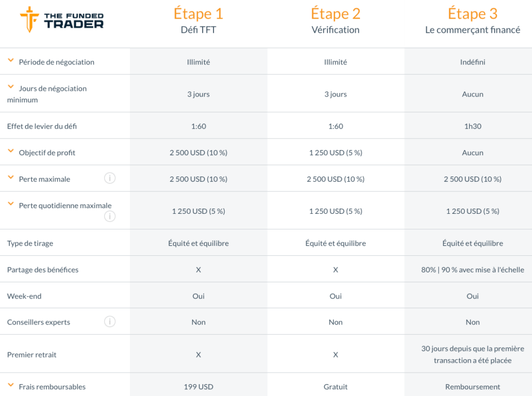
Task: Click Remboursement under Étape 3
Action: [472, 386]
